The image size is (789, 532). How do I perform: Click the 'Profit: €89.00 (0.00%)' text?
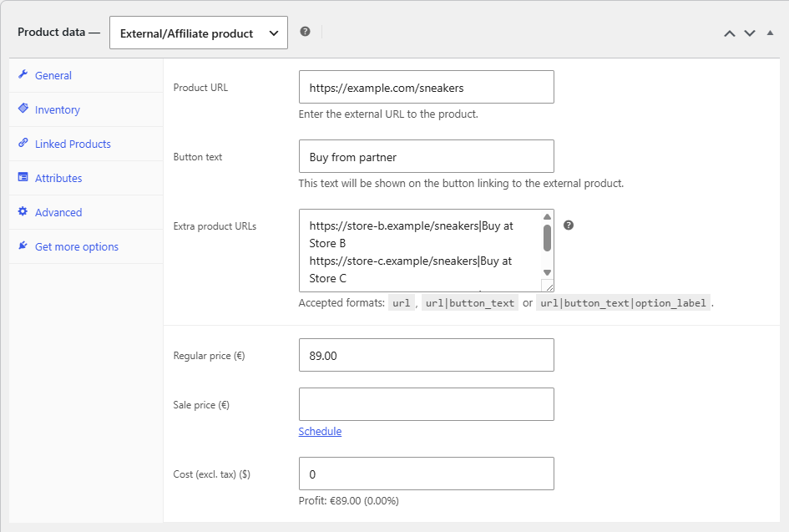coord(349,501)
